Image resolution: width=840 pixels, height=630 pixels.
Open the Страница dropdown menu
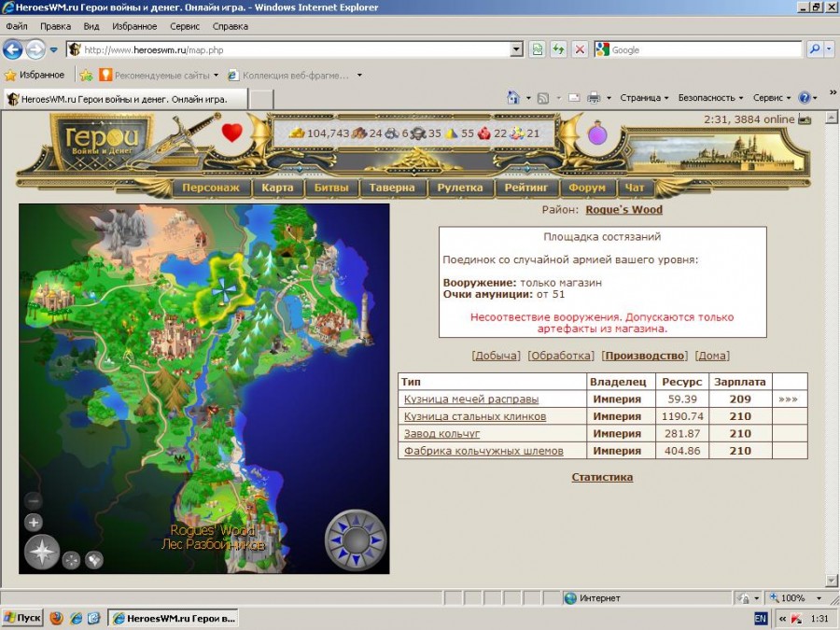644,97
